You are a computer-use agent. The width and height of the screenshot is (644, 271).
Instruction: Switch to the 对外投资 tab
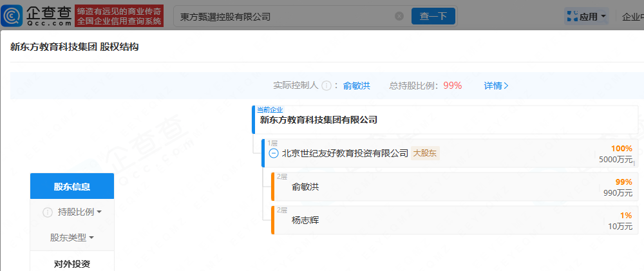point(72,263)
